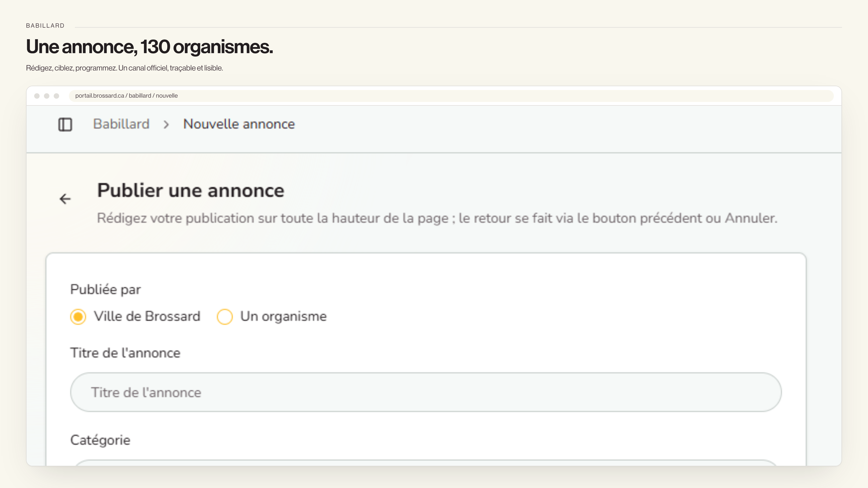This screenshot has height=488, width=868.
Task: Click the "Un organisme" option label text
Action: click(x=283, y=317)
